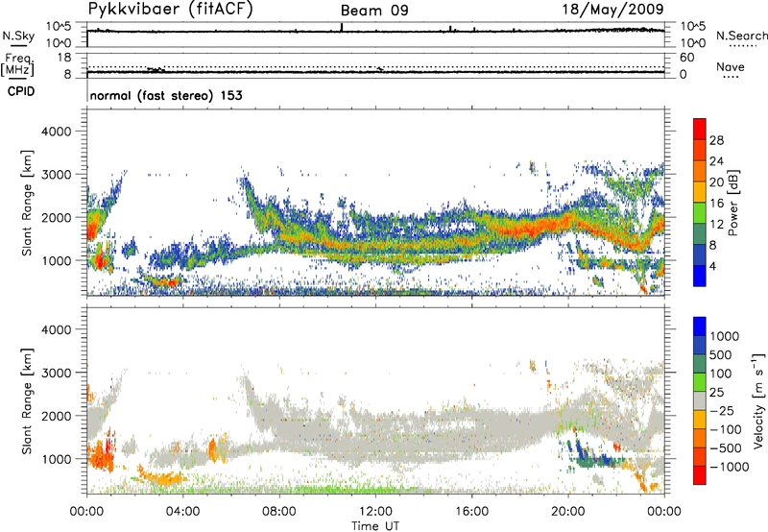Click the 08:00 time axis tick label
768x532 pixels.
point(279,512)
